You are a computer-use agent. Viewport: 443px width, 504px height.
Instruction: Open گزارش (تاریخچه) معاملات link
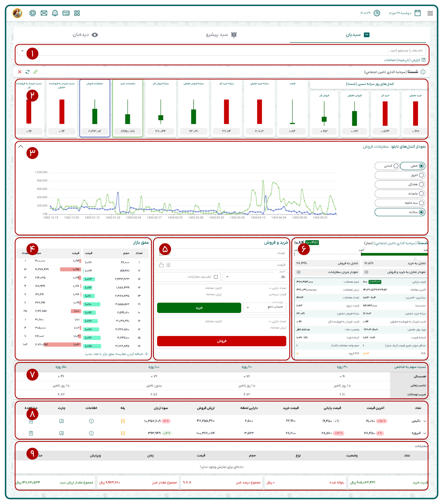(404, 60)
